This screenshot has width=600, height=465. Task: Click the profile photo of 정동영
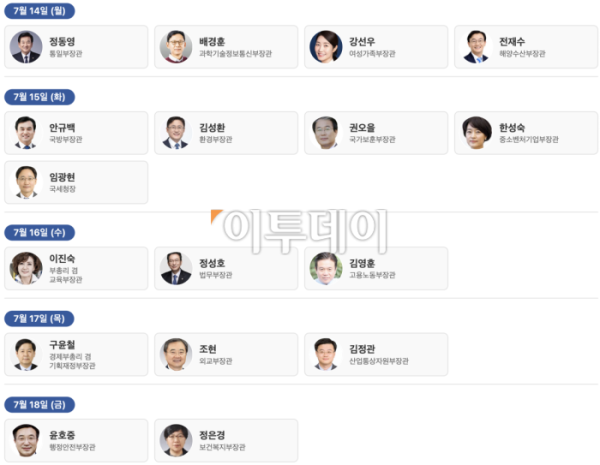click(26, 47)
